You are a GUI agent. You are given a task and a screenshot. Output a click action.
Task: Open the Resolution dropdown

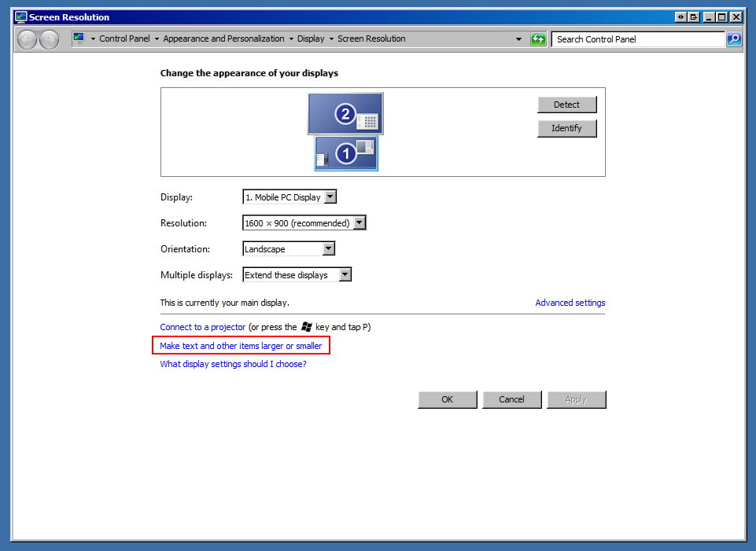pyautogui.click(x=360, y=223)
